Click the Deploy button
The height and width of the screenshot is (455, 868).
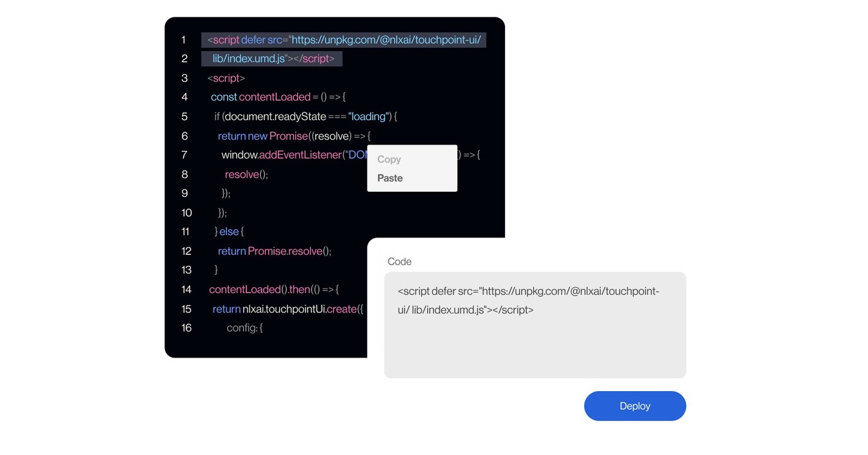tap(635, 405)
